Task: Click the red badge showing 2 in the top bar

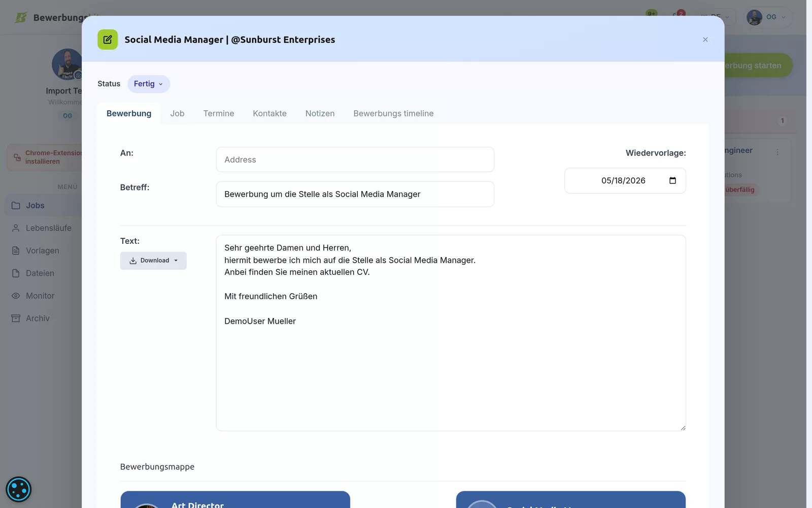Action: [681, 13]
